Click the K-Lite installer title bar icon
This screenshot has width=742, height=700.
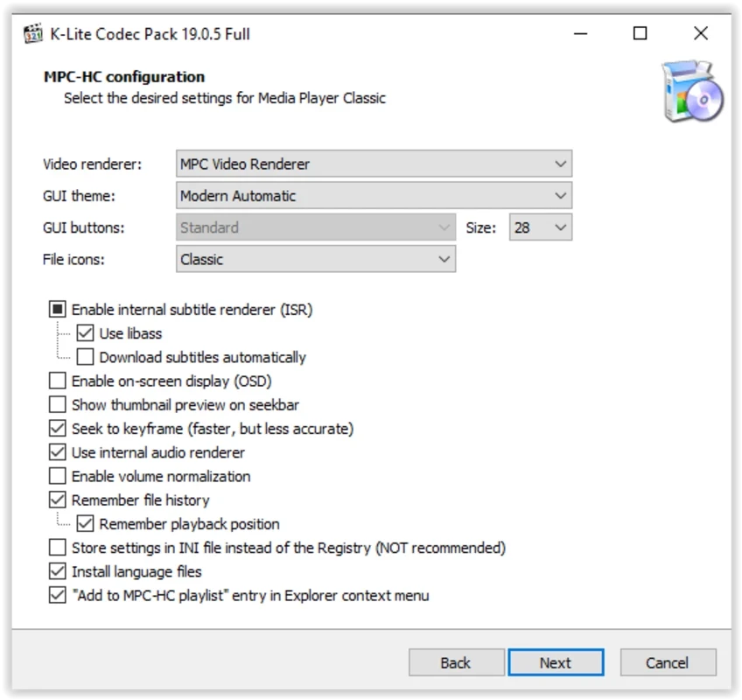(33, 34)
